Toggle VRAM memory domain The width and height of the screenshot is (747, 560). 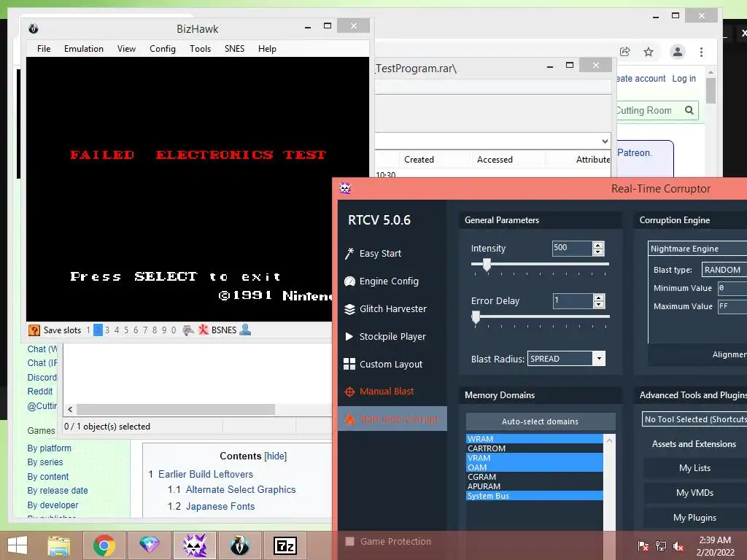534,458
